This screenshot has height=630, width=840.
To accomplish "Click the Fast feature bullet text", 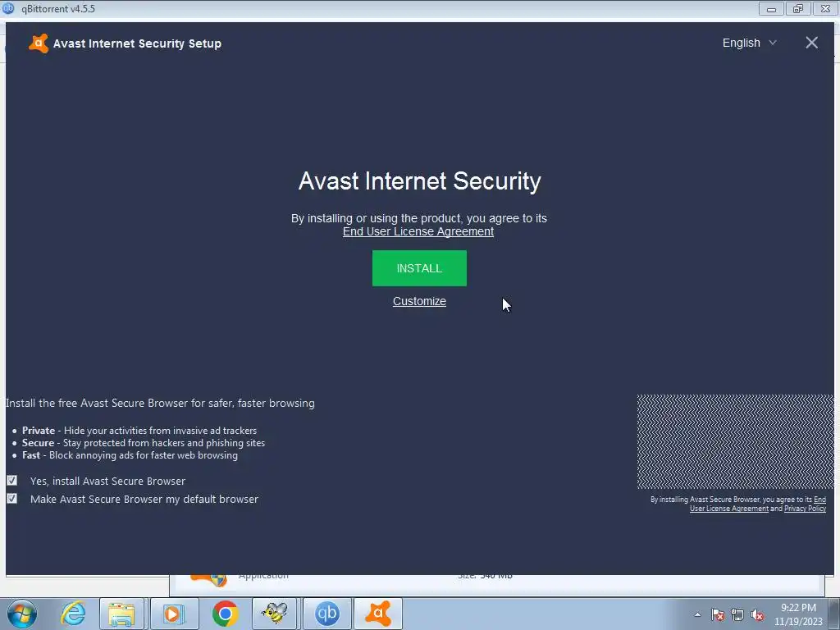I will [x=130, y=454].
